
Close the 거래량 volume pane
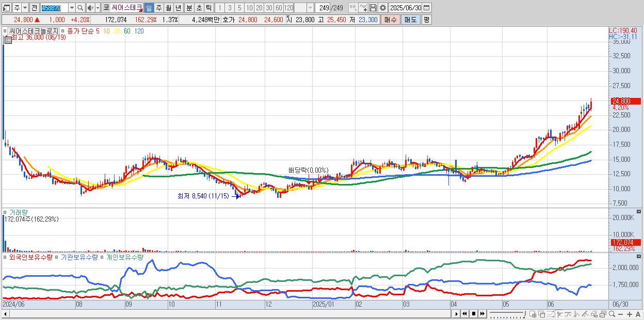click(639, 211)
